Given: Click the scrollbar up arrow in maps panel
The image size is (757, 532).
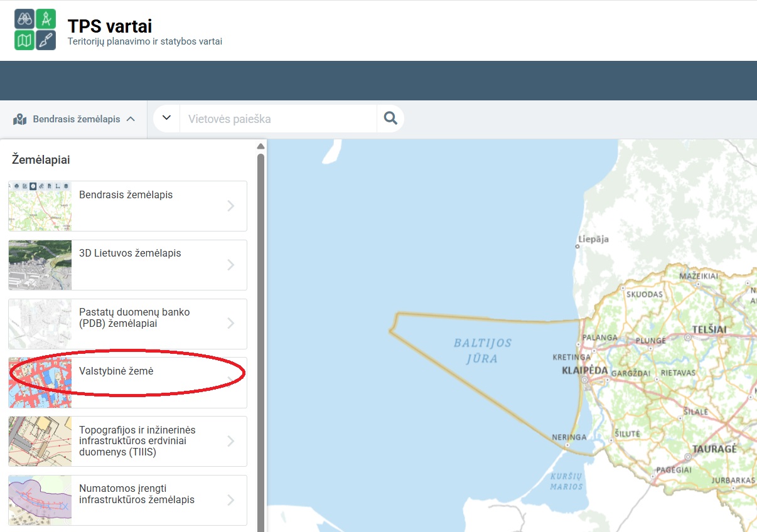Looking at the screenshot, I should pyautogui.click(x=260, y=146).
